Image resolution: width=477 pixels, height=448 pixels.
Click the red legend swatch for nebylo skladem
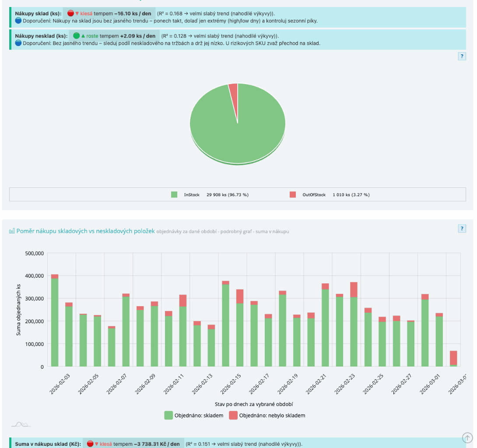(x=233, y=415)
